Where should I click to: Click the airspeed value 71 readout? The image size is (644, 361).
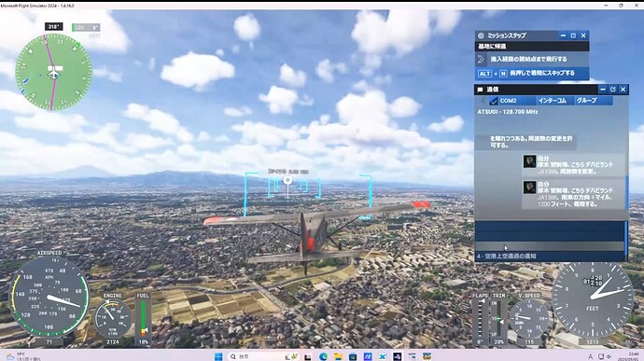tap(49, 341)
